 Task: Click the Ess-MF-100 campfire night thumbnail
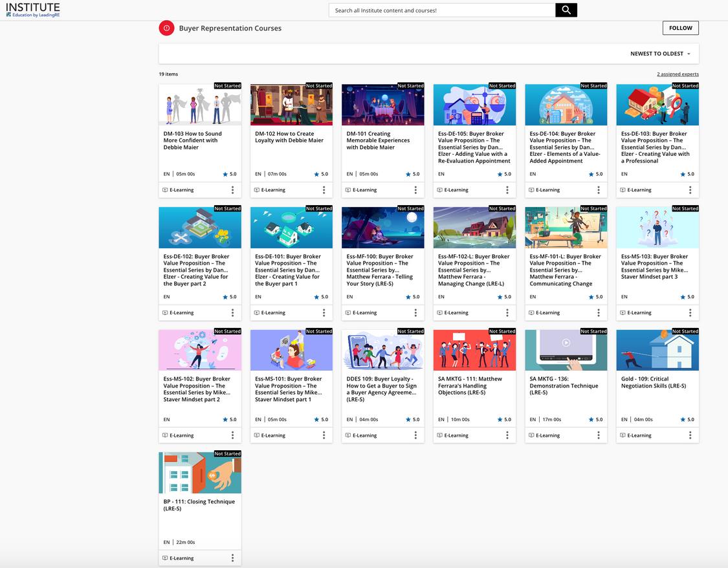[382, 227]
